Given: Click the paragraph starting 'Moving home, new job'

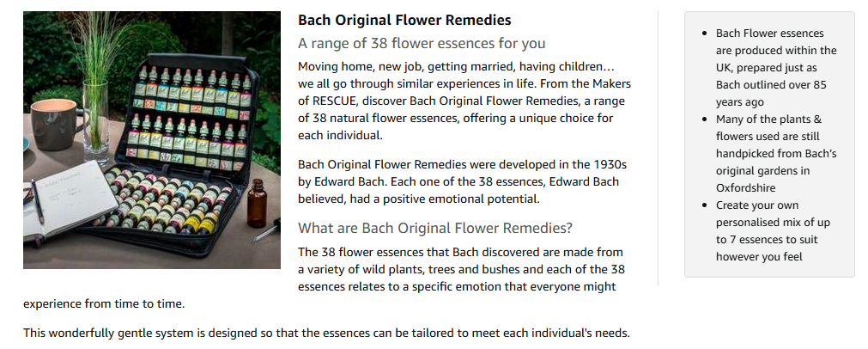Looking at the screenshot, I should pos(464,101).
